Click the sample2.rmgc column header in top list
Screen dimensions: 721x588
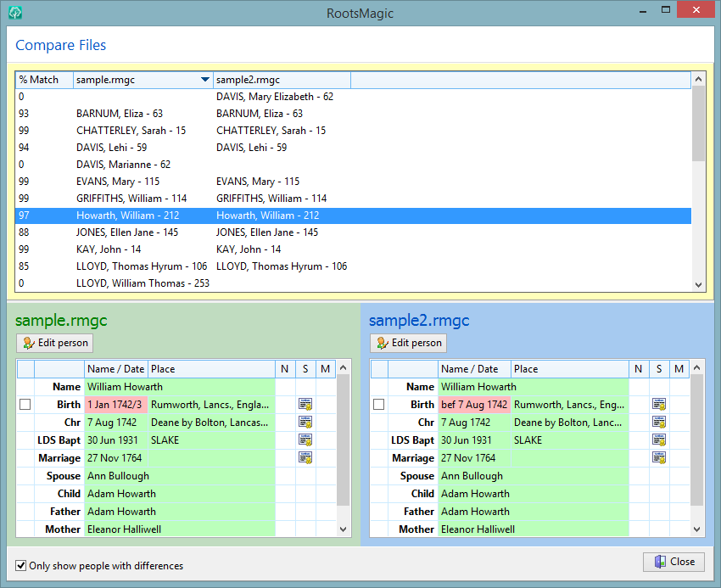click(x=282, y=80)
